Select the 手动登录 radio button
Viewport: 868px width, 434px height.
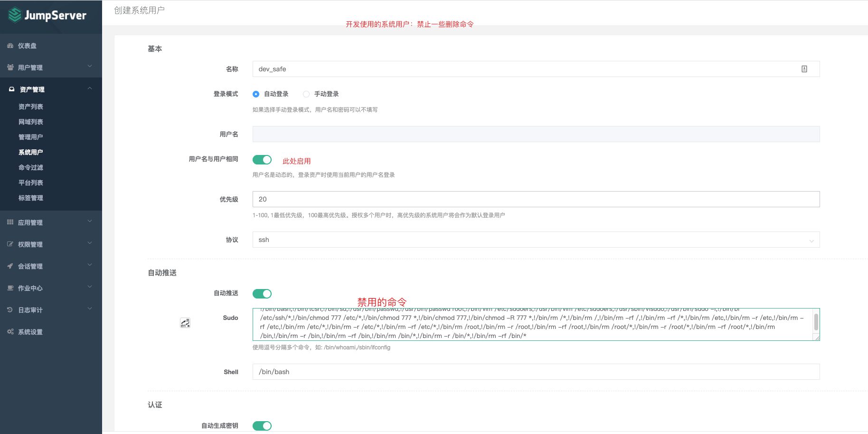(x=306, y=94)
